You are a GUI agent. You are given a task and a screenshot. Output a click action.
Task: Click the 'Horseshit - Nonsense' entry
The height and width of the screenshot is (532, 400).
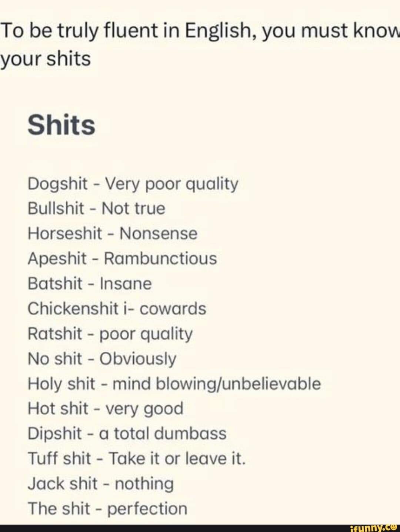coord(113,234)
